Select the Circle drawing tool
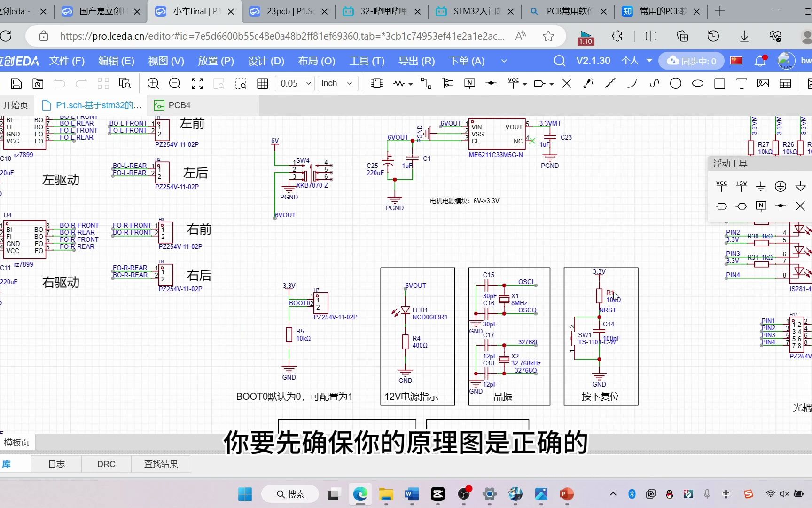Screen dimensions: 812x508 [x=676, y=83]
